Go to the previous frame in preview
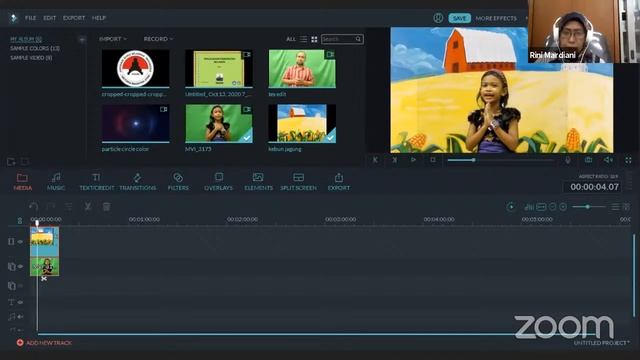640x360 pixels. tap(375, 160)
